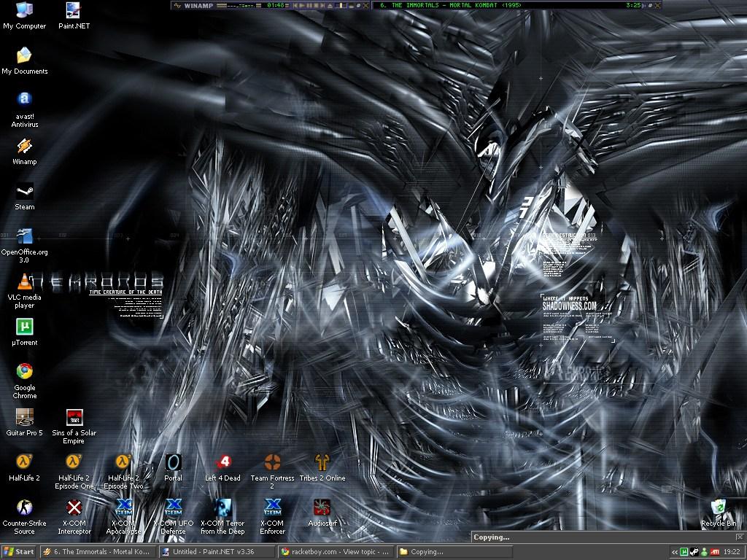Select the Left 4 Dead shortcut
The image size is (747, 560).
point(222,468)
